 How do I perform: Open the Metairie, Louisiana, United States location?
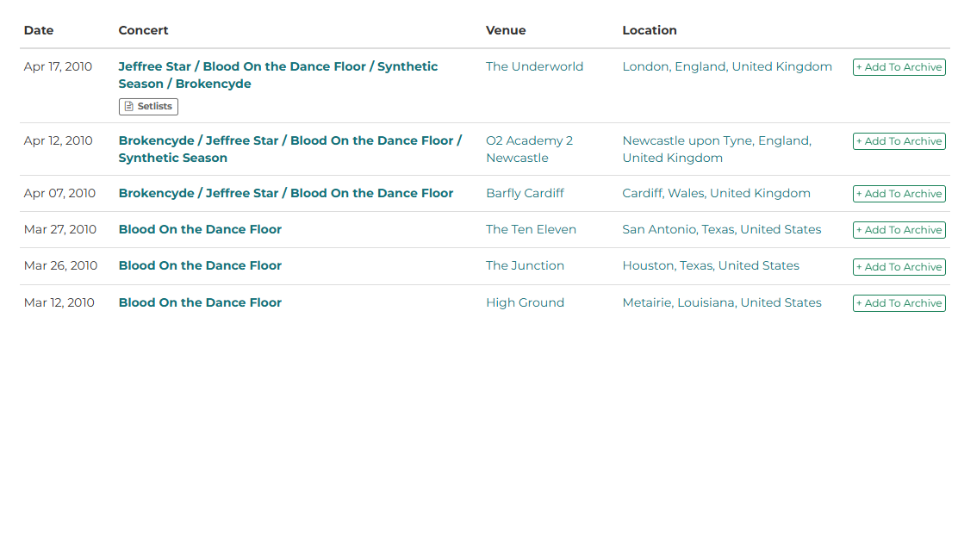click(722, 302)
